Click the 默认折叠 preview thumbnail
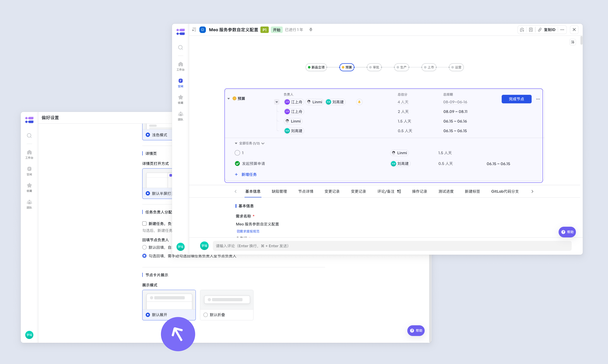Image resolution: width=608 pixels, height=364 pixels. (227, 300)
